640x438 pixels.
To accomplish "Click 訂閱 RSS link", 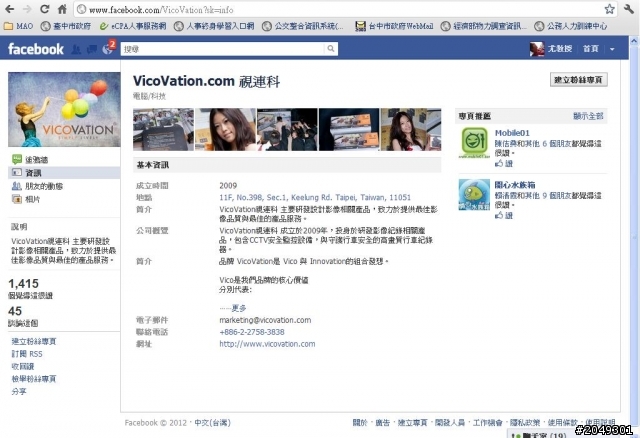I will (x=27, y=354).
